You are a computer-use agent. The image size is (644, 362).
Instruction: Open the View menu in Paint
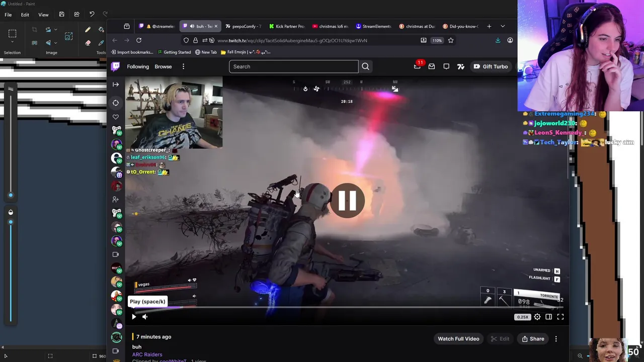click(x=43, y=15)
